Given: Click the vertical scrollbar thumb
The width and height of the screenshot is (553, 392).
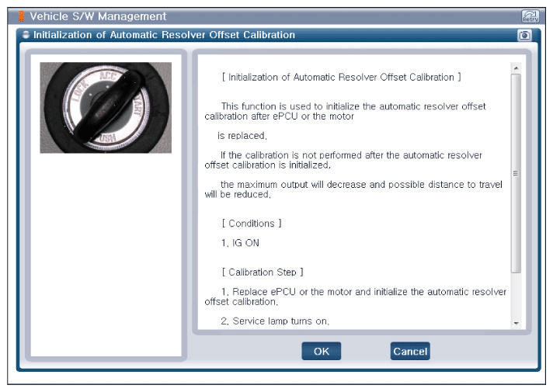Looking at the screenshot, I should pyautogui.click(x=516, y=171).
